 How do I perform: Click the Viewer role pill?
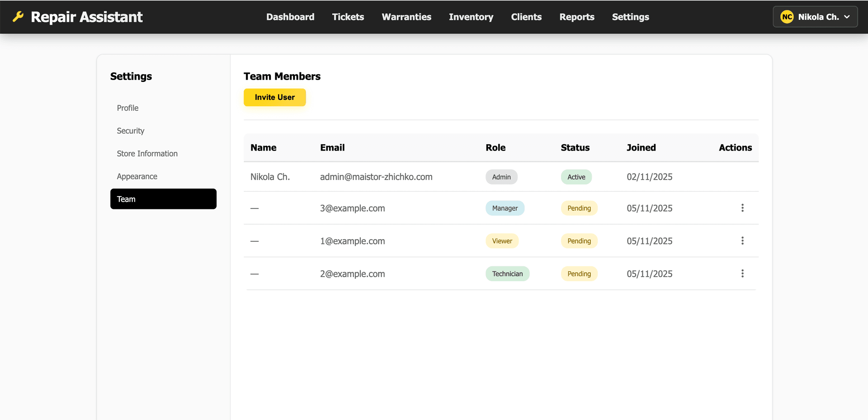(x=502, y=241)
